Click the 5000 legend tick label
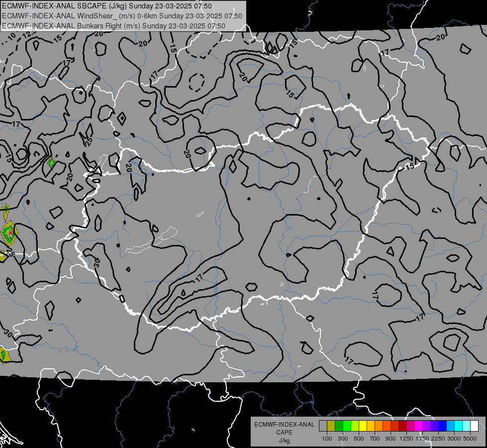 coord(470,439)
